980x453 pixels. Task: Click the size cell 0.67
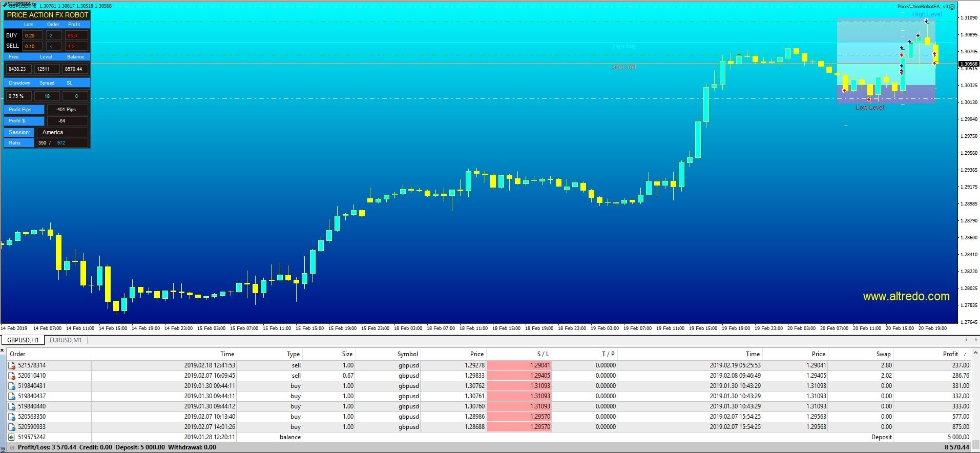point(348,376)
